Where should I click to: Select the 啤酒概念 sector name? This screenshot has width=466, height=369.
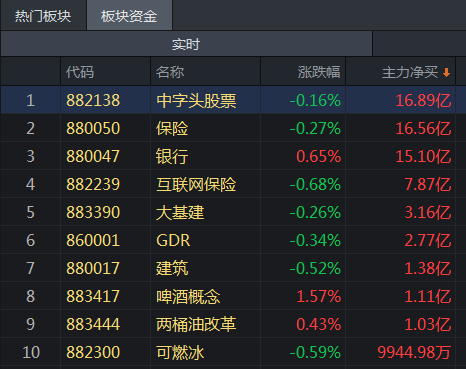(x=188, y=296)
